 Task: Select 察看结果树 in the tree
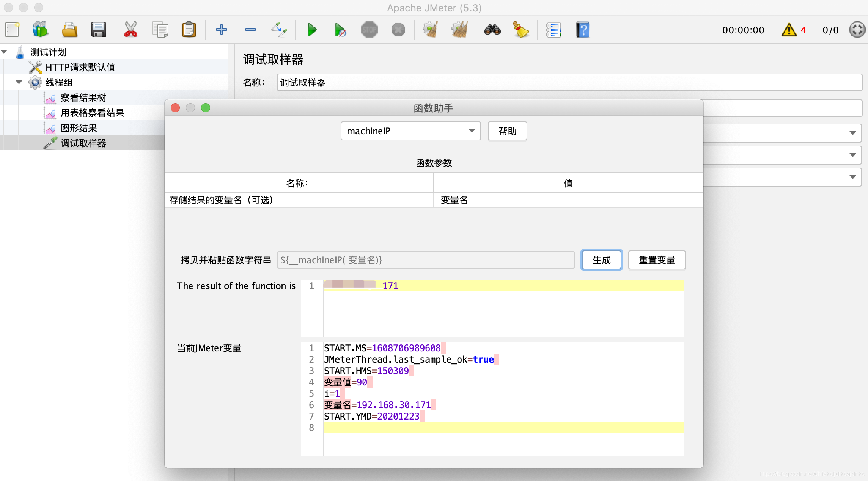point(83,98)
